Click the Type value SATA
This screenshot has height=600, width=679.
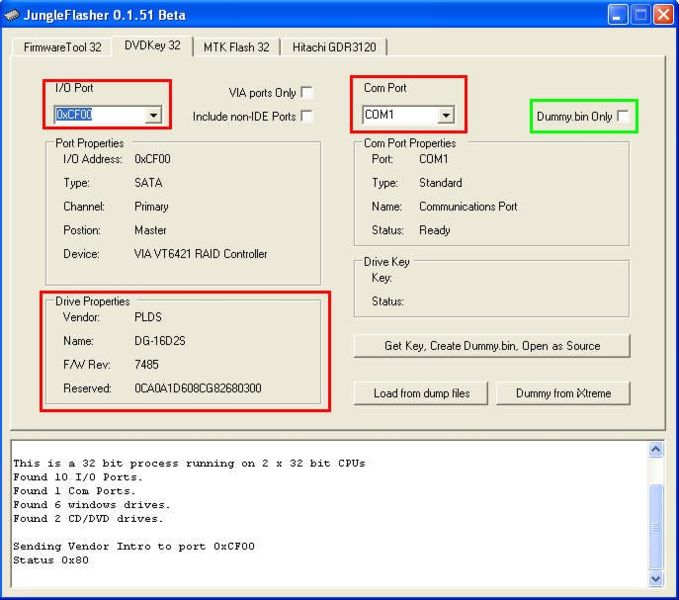point(148,183)
